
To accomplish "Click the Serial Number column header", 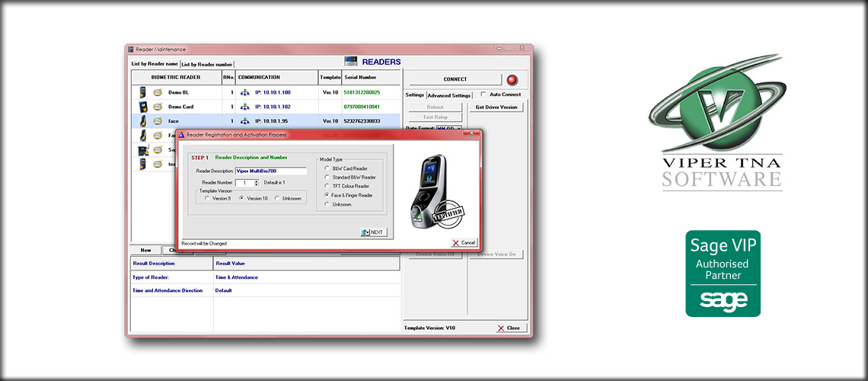I will [x=371, y=78].
